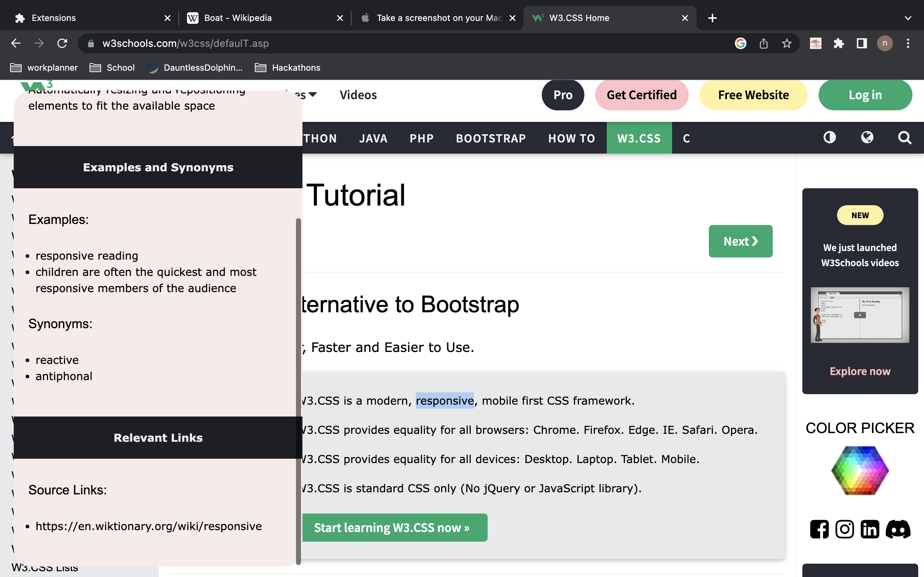Toggle the Chrome side panel
The height and width of the screenshot is (577, 924).
click(x=862, y=43)
